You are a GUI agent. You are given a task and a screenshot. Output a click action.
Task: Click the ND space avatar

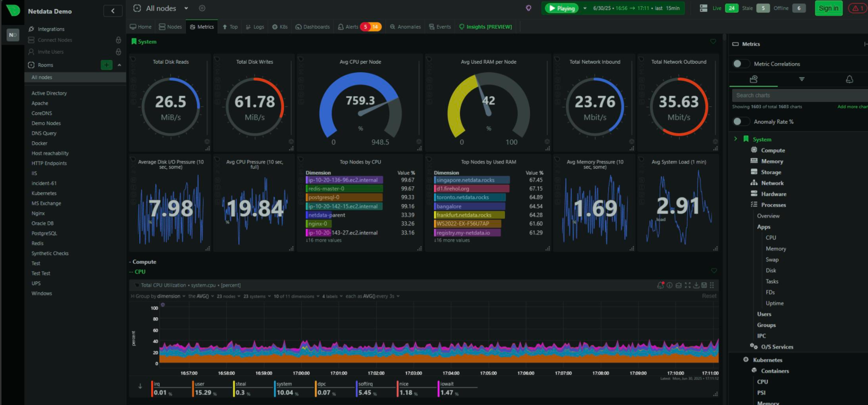[13, 35]
